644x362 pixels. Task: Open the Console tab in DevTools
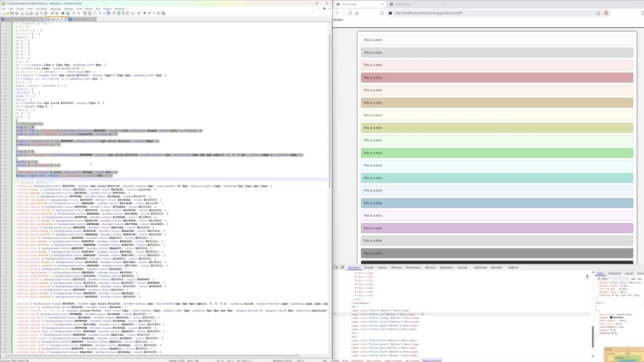click(x=369, y=267)
